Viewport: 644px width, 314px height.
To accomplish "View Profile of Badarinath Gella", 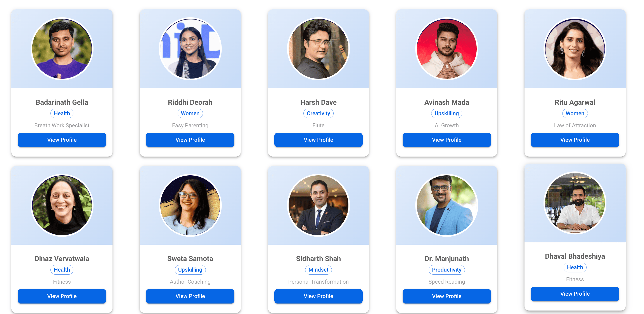I will 62,140.
